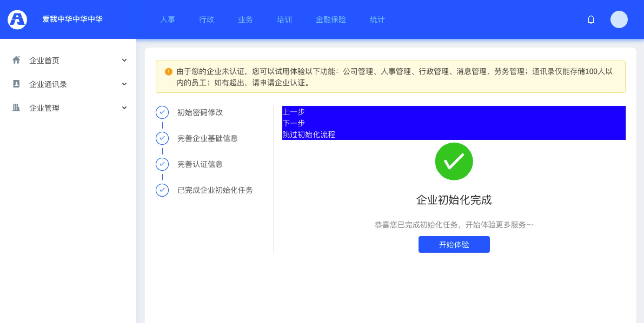Click the large green success checkmark
The width and height of the screenshot is (644, 323).
pyautogui.click(x=454, y=161)
